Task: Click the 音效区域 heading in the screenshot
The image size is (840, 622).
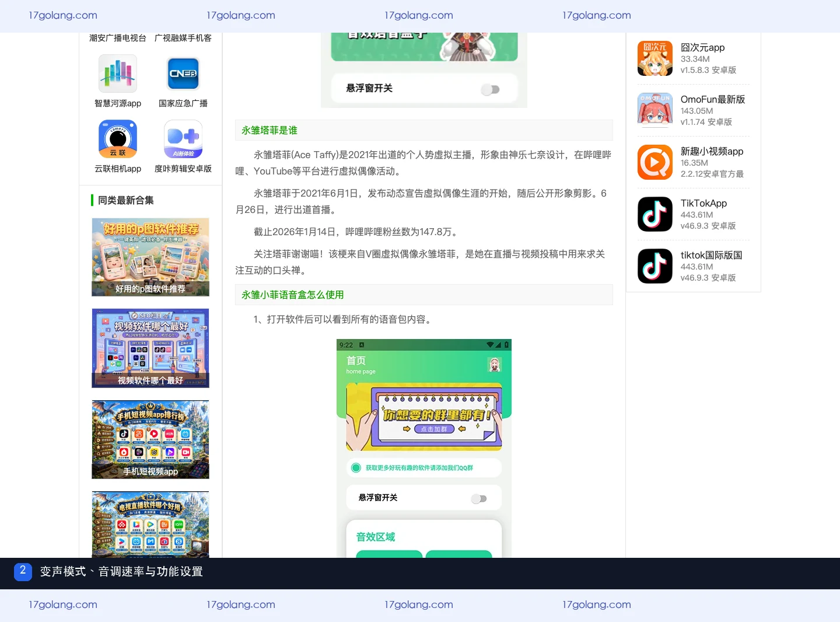Action: tap(376, 537)
